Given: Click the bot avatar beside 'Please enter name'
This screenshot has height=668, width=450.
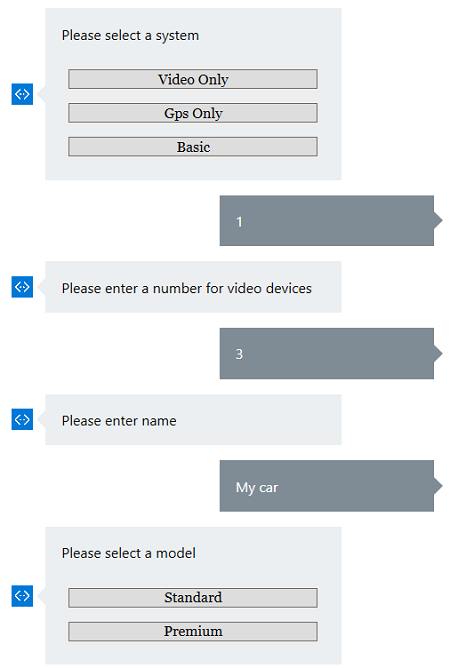Looking at the screenshot, I should (x=22, y=419).
